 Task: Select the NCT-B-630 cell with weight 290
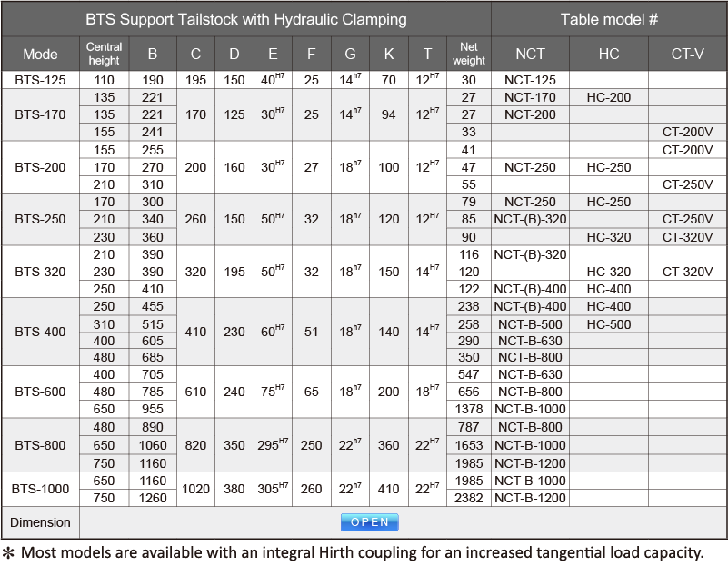pyautogui.click(x=530, y=341)
